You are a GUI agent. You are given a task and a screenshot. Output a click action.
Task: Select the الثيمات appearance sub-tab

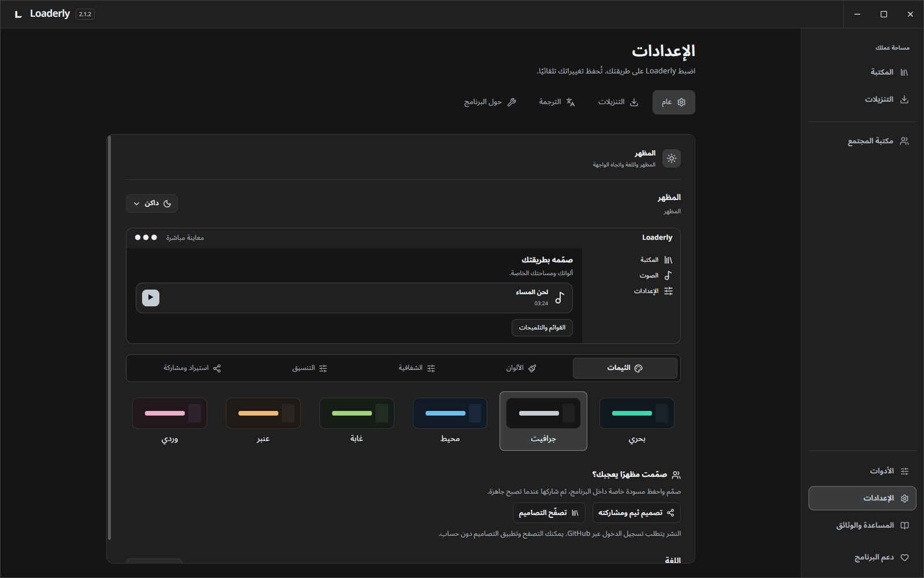(x=625, y=368)
